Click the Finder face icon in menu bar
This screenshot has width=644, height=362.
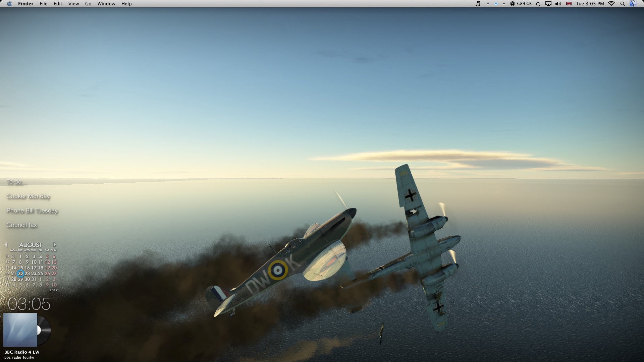(x=633, y=4)
